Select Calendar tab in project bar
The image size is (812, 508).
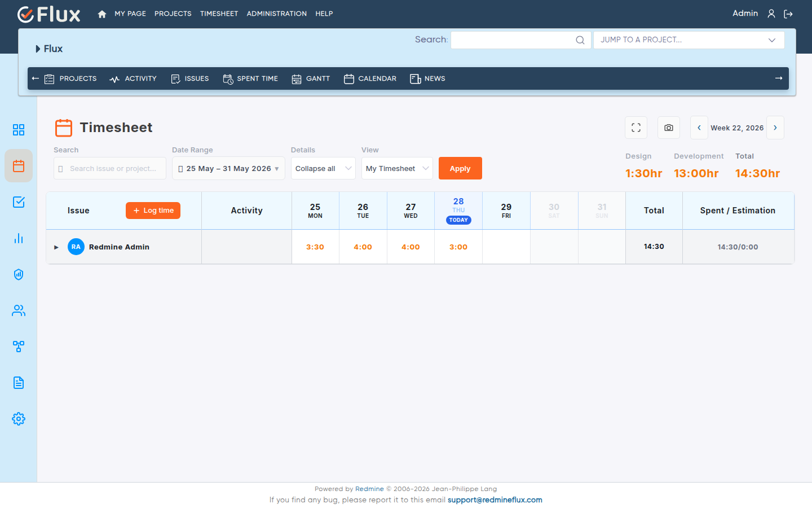click(370, 78)
